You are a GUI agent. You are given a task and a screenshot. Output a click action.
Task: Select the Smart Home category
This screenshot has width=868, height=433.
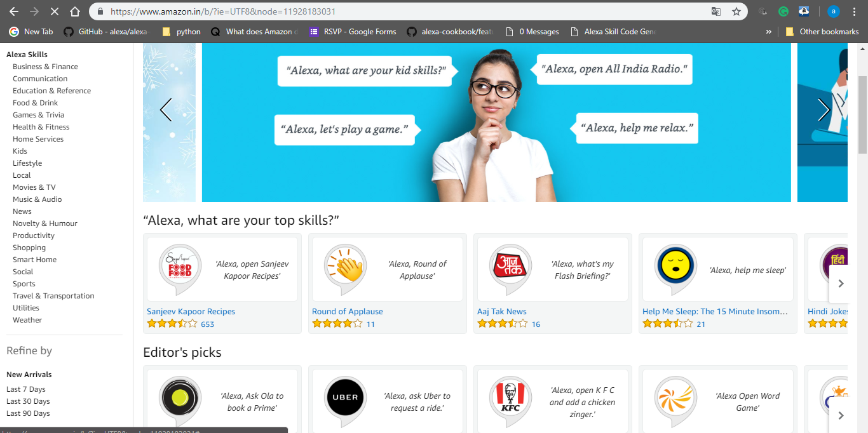pos(34,260)
